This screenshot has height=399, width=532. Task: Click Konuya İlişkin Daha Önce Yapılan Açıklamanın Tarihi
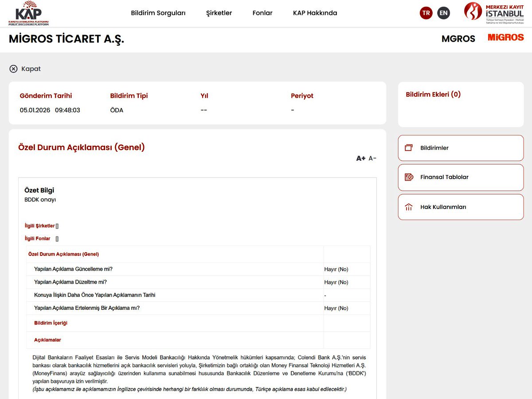point(94,295)
